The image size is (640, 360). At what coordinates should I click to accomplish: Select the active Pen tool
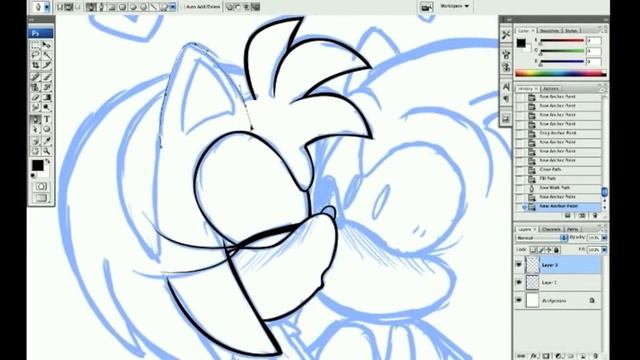(36, 119)
